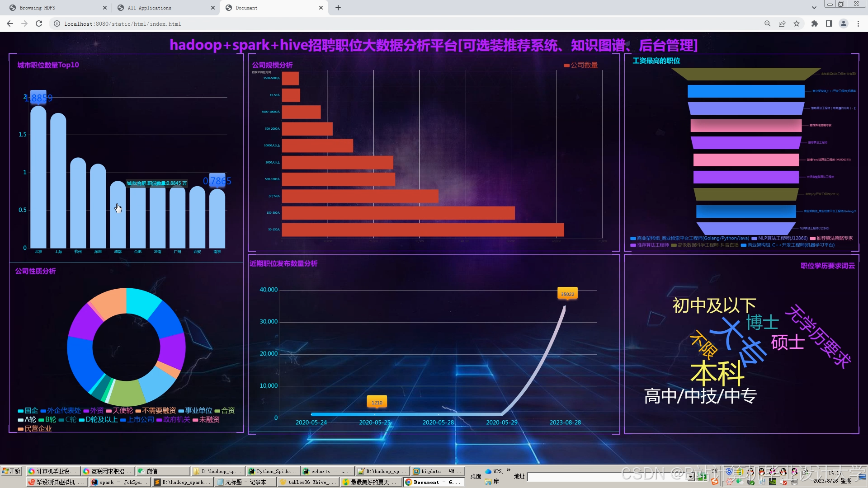This screenshot has width=868, height=488.
Task: Open the extensions puzzle icon
Action: coord(815,23)
